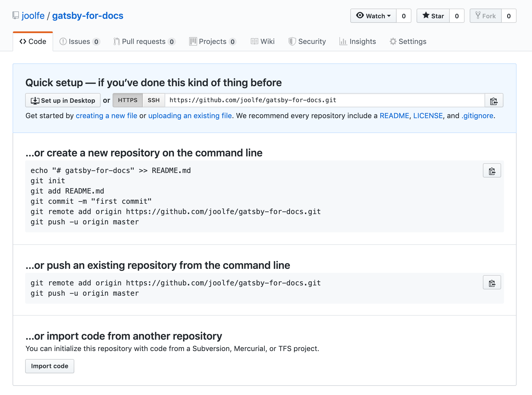Click the 'git init' command line
532x395 pixels.
(48, 181)
